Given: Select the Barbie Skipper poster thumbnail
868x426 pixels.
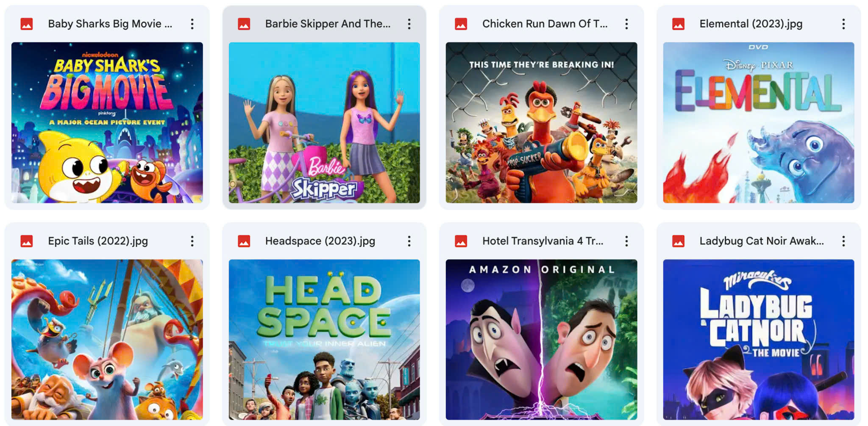Looking at the screenshot, I should [x=324, y=122].
